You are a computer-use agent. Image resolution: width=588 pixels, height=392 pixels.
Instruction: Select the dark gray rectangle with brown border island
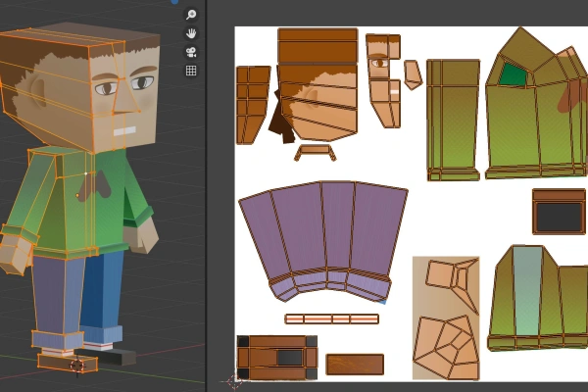point(559,212)
